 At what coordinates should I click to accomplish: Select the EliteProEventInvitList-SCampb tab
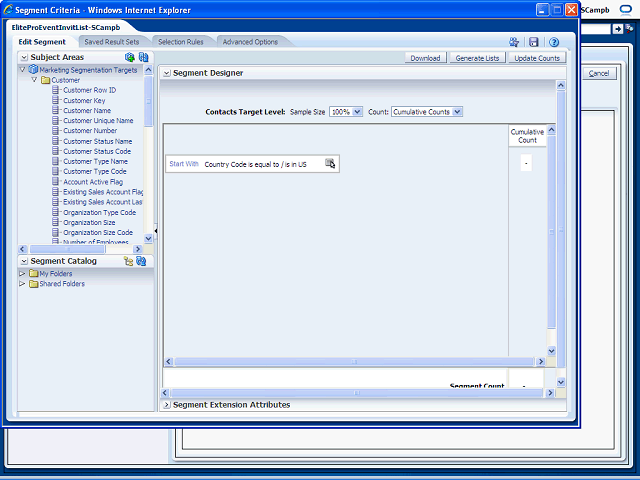tap(66, 27)
